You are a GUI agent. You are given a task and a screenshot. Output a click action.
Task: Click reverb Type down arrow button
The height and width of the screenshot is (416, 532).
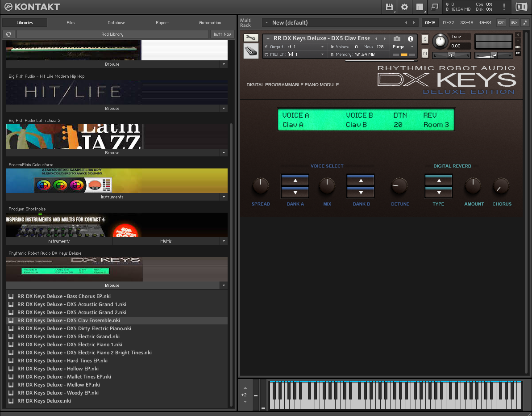click(439, 192)
